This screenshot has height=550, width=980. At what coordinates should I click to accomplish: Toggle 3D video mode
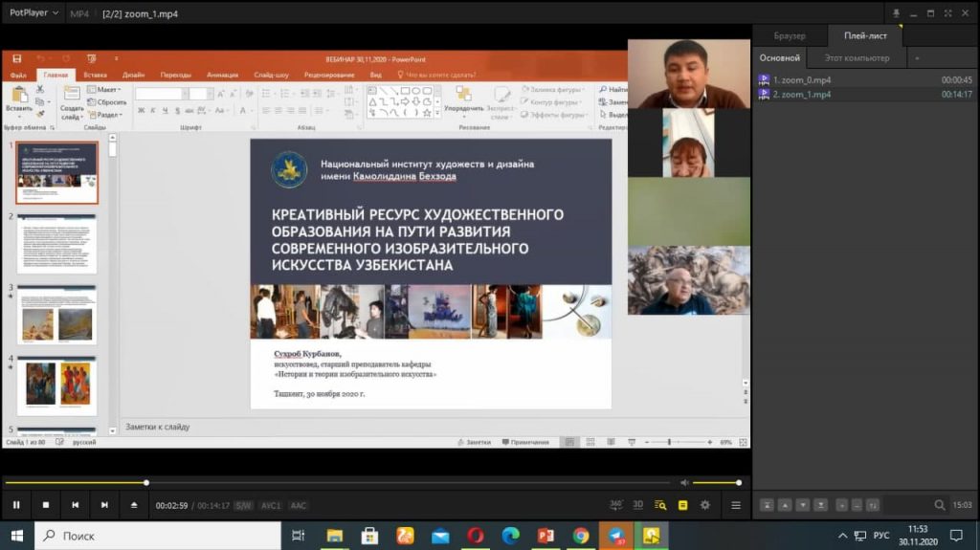coord(638,505)
